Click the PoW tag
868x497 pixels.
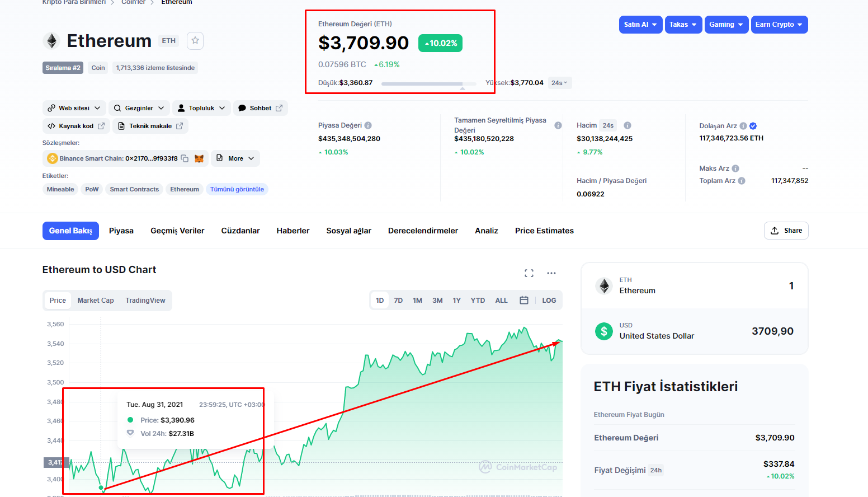tap(92, 189)
